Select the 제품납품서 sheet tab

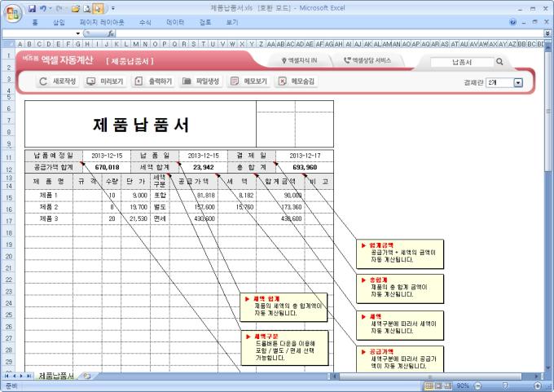click(x=56, y=375)
